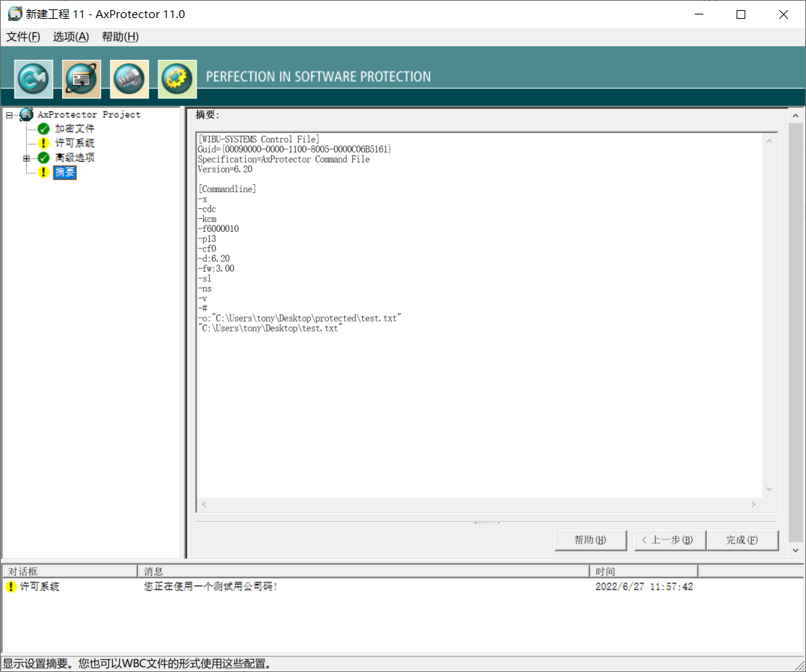Select 摘要 in project tree

coord(65,172)
